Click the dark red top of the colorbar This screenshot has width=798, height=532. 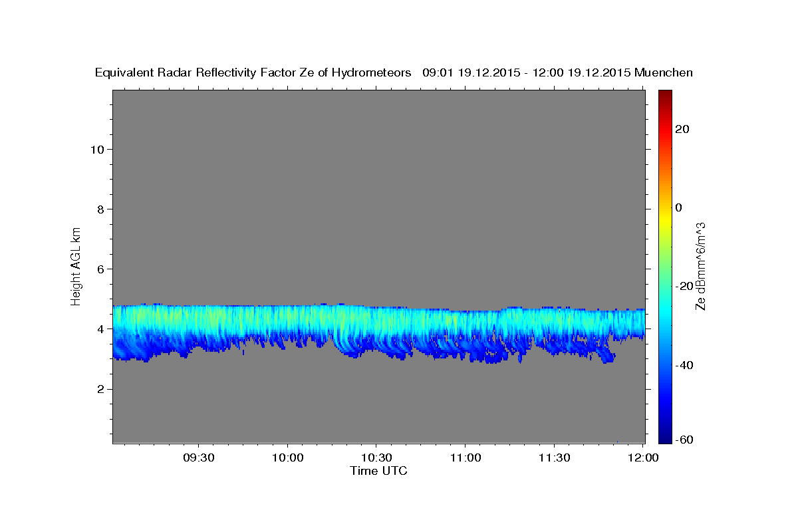tap(665, 94)
